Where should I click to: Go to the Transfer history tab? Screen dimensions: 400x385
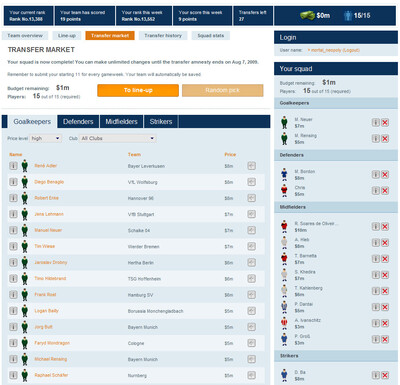163,36
